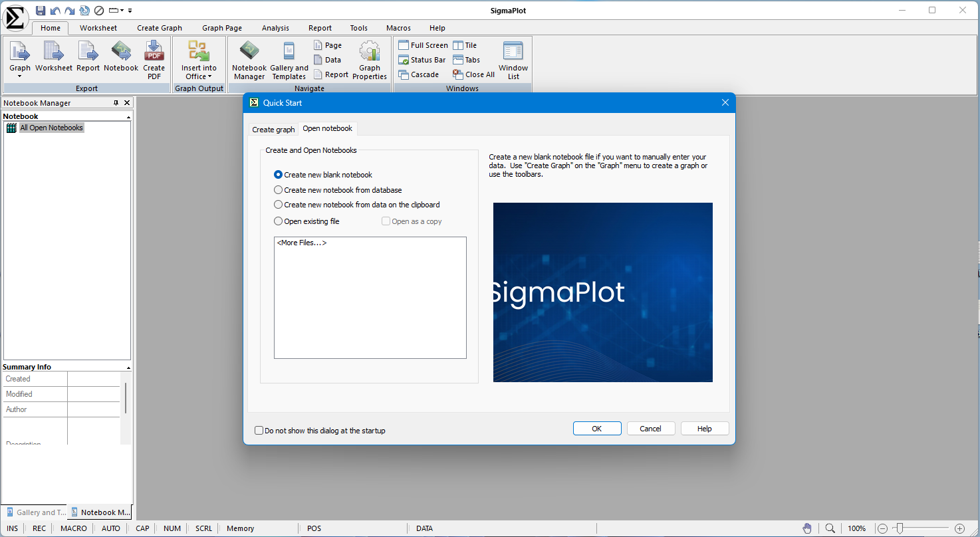Select Create new notebook from database
Screen dimensions: 980x537
(x=338, y=190)
